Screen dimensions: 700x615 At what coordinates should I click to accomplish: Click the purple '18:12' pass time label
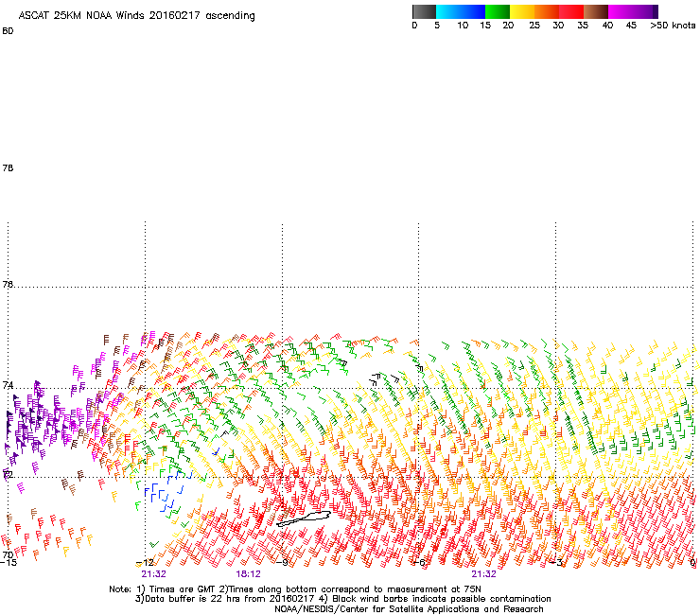[248, 574]
